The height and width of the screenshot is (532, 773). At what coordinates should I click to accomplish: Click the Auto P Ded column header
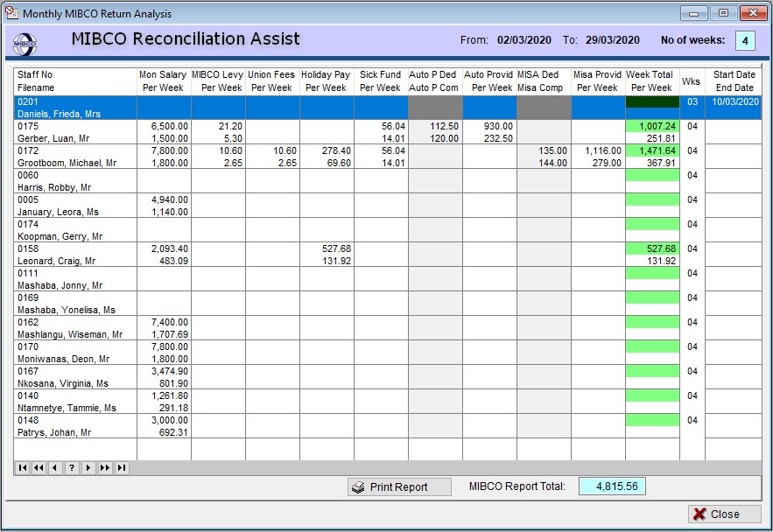click(434, 81)
